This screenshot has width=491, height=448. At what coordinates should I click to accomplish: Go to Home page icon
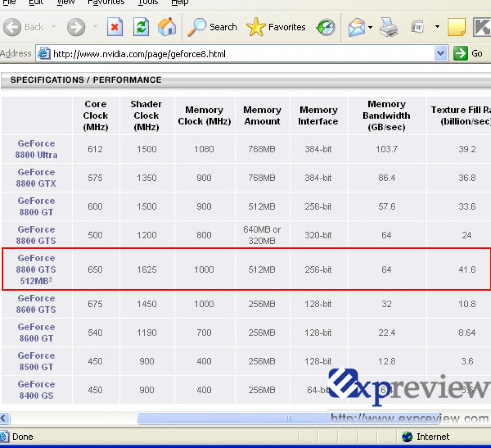[167, 27]
